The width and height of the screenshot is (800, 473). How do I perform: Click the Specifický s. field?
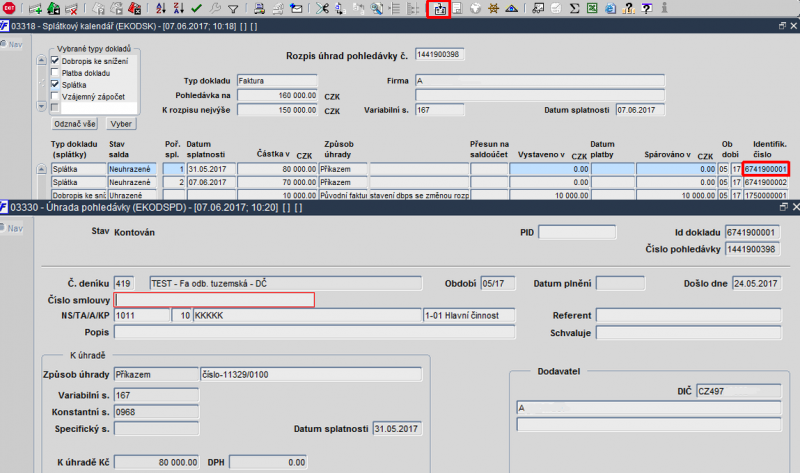[x=156, y=429]
